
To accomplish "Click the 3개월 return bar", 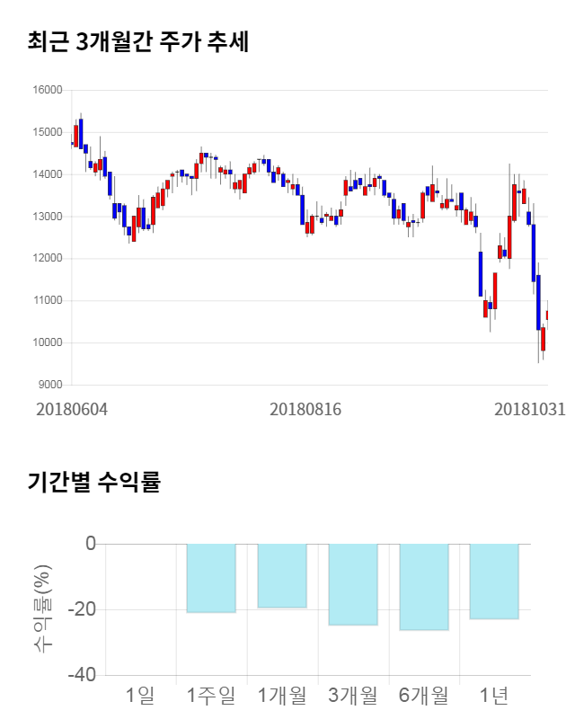I will tap(353, 584).
